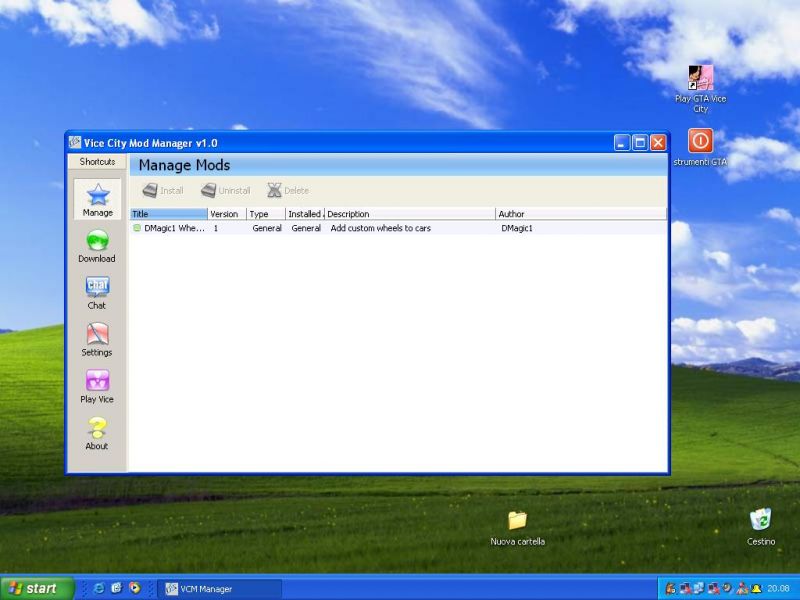
Task: Click the Mod Manager title bar app icon
Action: 75,142
